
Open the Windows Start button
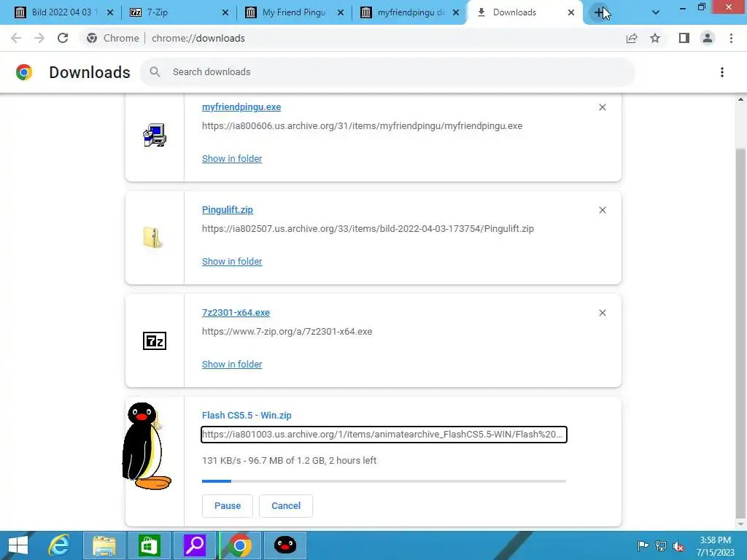coord(18,545)
